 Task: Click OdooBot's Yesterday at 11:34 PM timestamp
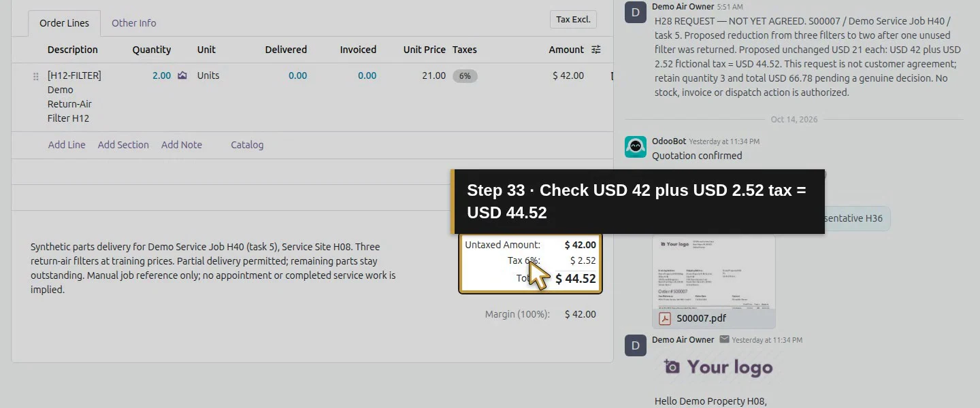724,141
